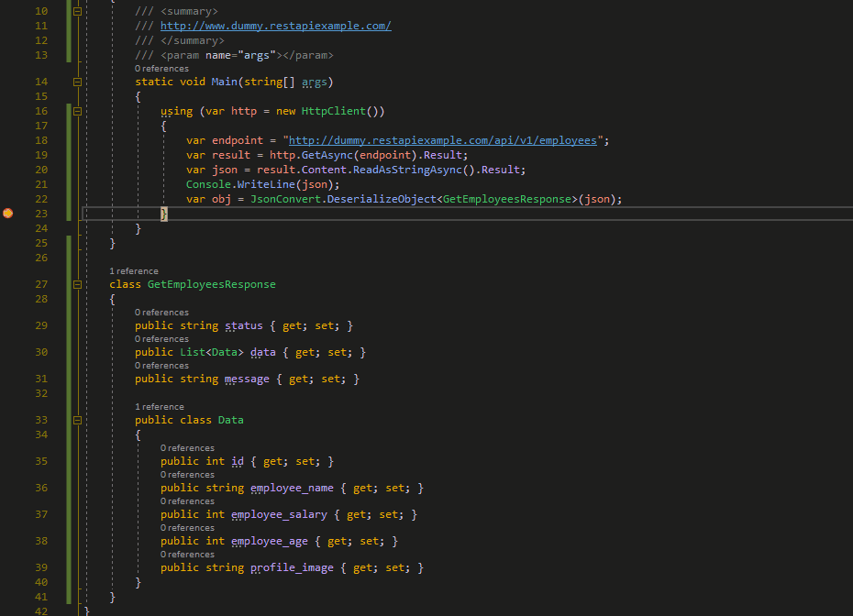Image resolution: width=853 pixels, height=616 pixels.
Task: Click the highlighted closing brace on line 23
Action: pos(164,214)
